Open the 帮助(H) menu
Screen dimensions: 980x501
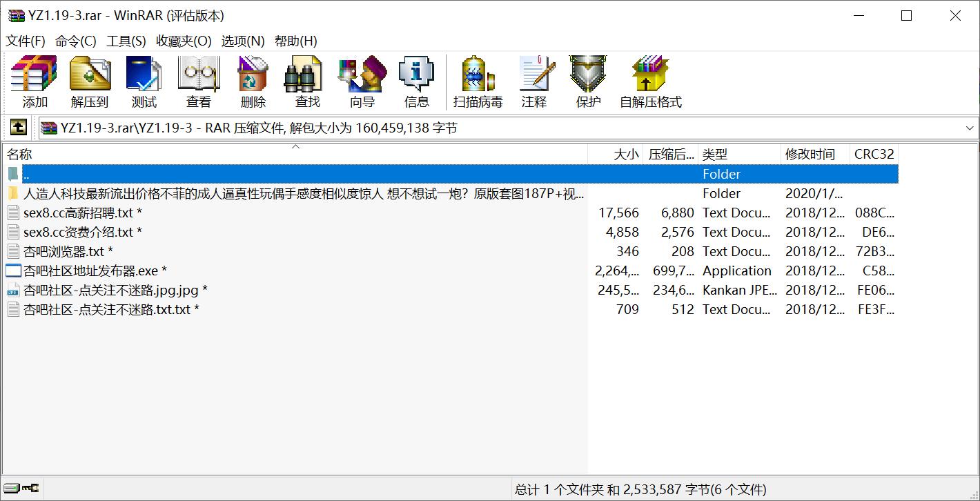point(296,41)
